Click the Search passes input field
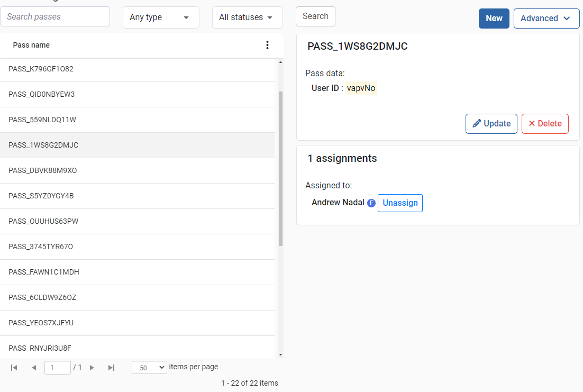The width and height of the screenshot is (583, 392). [x=55, y=17]
